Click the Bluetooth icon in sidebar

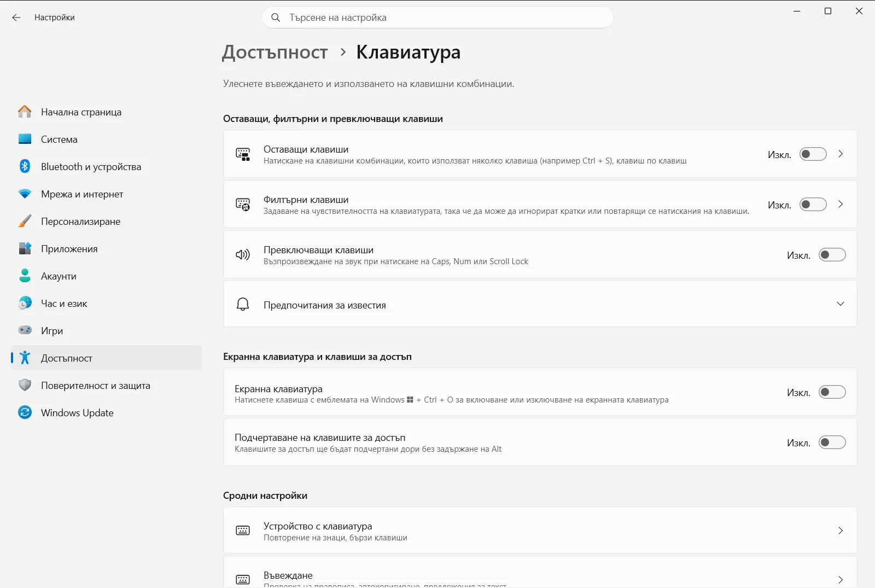click(25, 166)
